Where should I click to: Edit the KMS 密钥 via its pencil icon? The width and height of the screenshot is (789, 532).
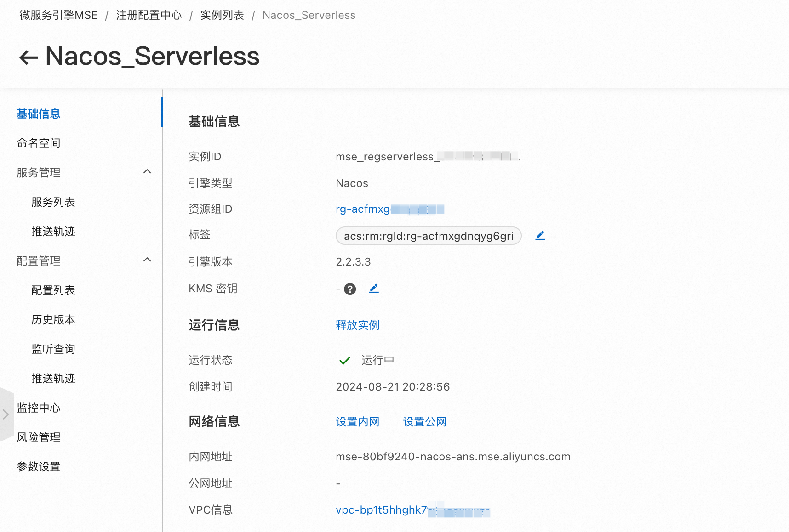tap(374, 289)
